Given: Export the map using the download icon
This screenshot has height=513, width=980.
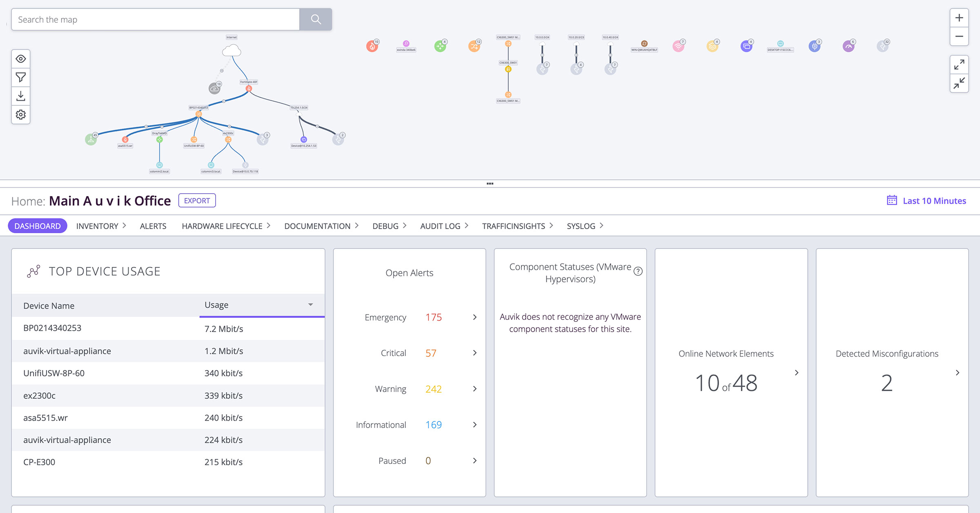Looking at the screenshot, I should 20,96.
